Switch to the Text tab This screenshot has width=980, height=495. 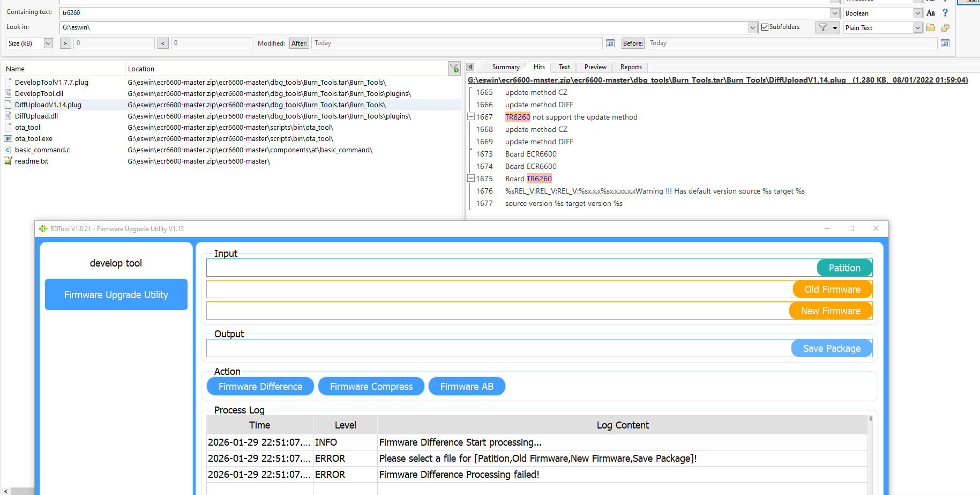(x=564, y=67)
